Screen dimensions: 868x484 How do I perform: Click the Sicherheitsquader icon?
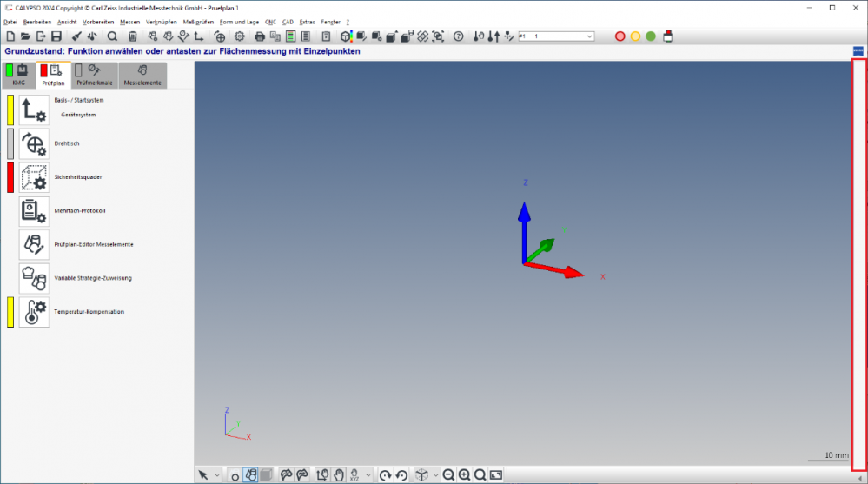[34, 177]
